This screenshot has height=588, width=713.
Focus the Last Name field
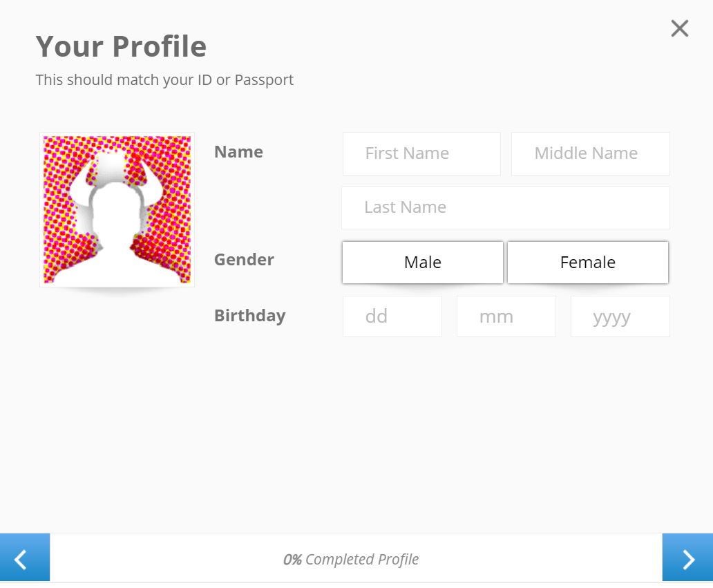tap(506, 207)
